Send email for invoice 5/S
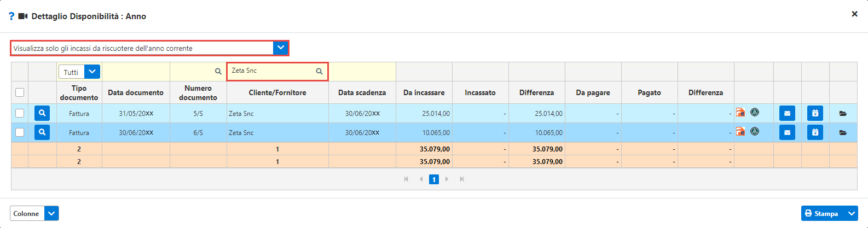The height and width of the screenshot is (228, 868). tap(787, 113)
